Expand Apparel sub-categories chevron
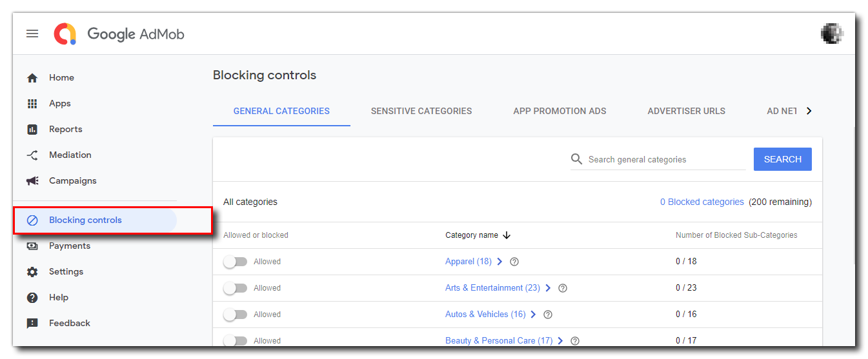Image resolution: width=868 pixels, height=359 pixels. (500, 262)
